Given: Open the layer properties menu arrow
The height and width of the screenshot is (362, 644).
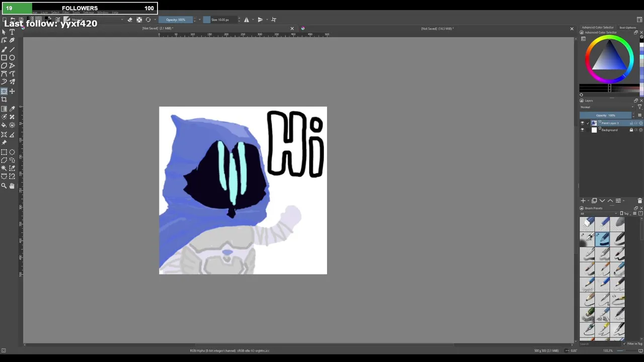Looking at the screenshot, I should coord(624,201).
